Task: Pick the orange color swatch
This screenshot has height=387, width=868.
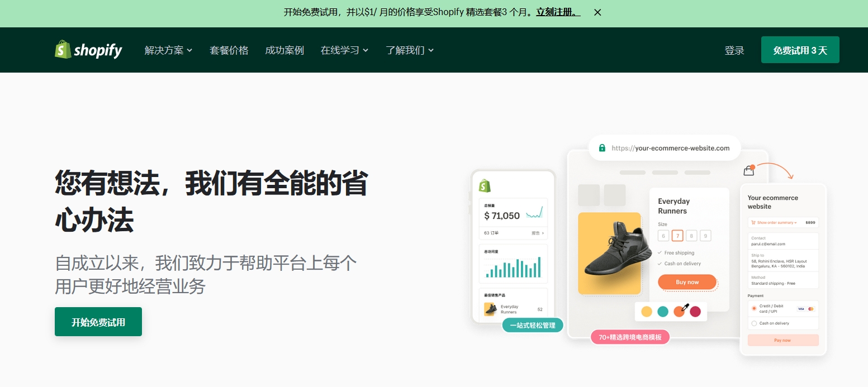Action: click(679, 312)
